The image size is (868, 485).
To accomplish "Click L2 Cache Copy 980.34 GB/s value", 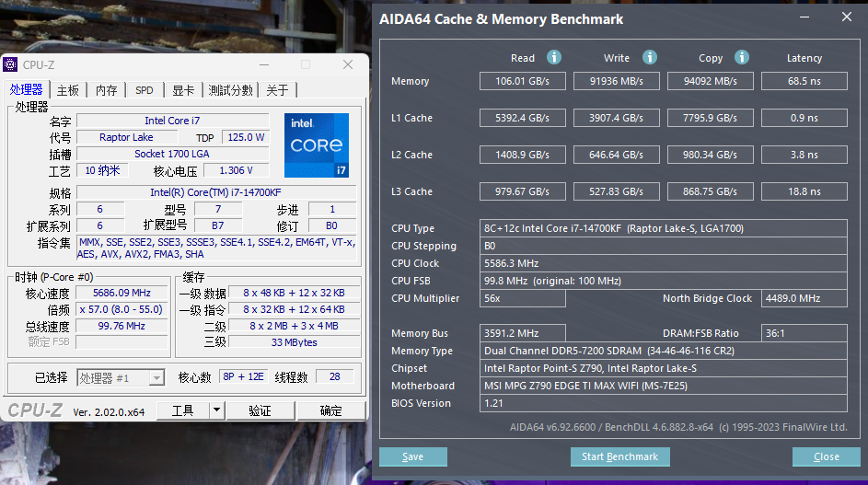I will point(711,155).
